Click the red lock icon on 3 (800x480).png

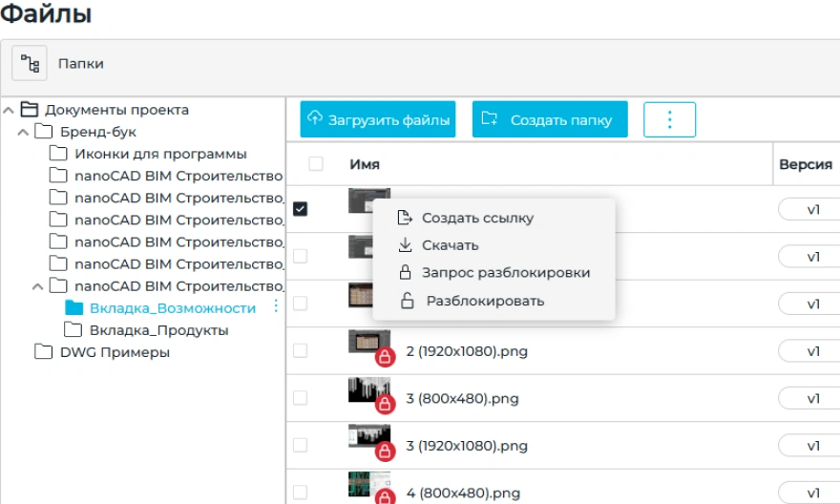pos(385,404)
